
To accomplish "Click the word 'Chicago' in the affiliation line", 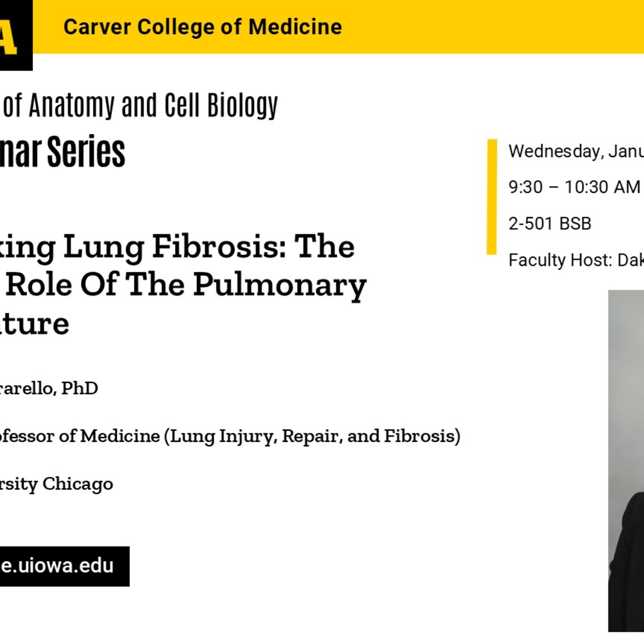I will coord(78,484).
